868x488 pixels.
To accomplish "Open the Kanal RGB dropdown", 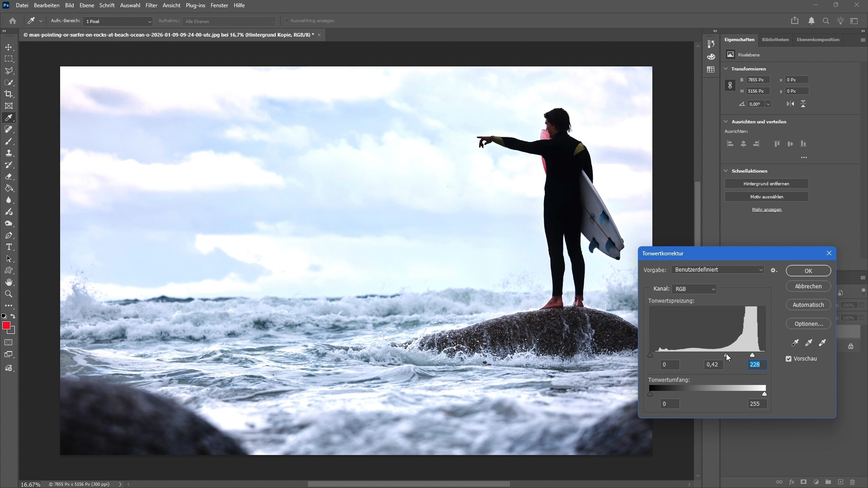I will tap(694, 289).
